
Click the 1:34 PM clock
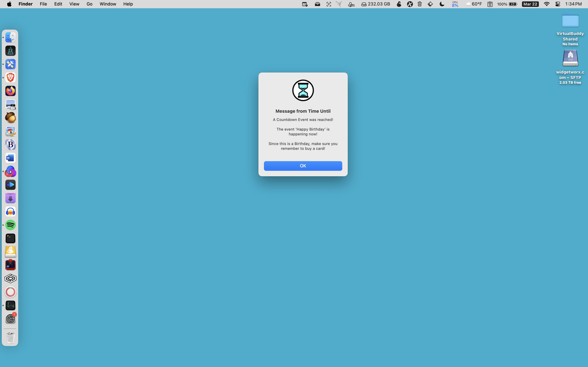point(573,4)
